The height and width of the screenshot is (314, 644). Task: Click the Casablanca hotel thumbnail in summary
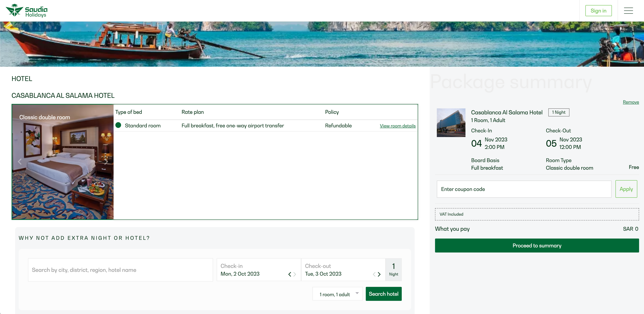(x=451, y=122)
